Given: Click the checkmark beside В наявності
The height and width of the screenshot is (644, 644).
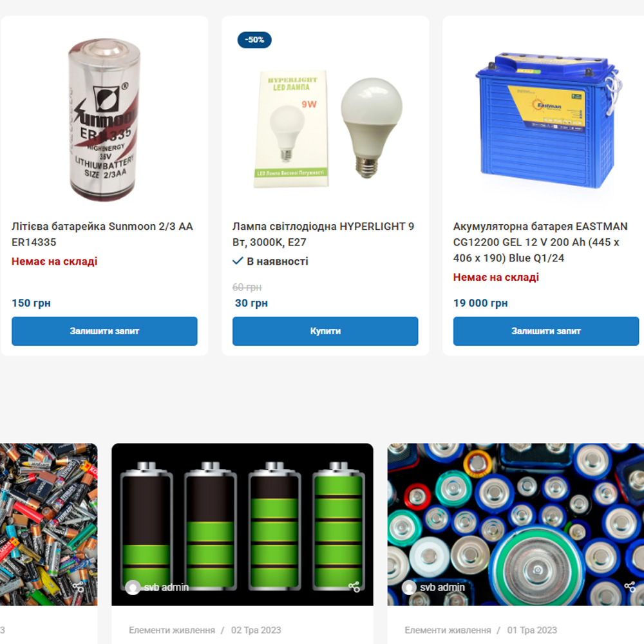Looking at the screenshot, I should [238, 261].
